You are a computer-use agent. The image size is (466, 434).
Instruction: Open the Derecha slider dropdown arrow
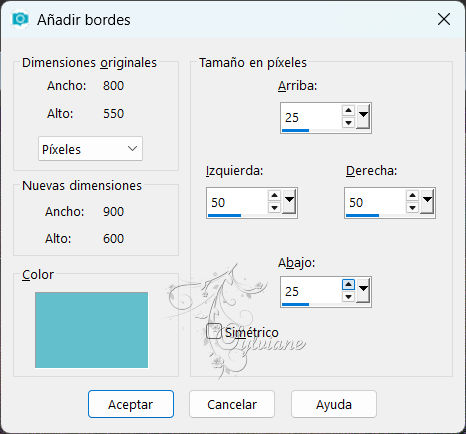tap(427, 201)
